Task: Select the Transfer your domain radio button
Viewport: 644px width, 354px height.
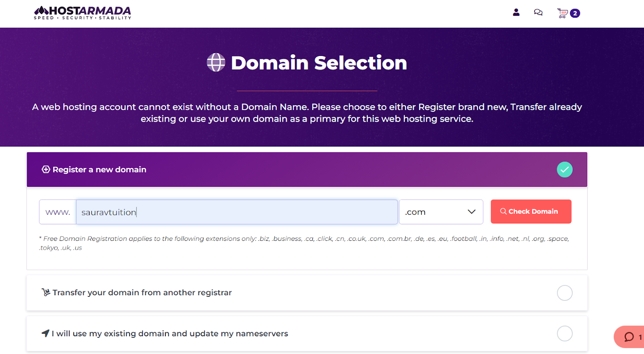Action: point(565,293)
